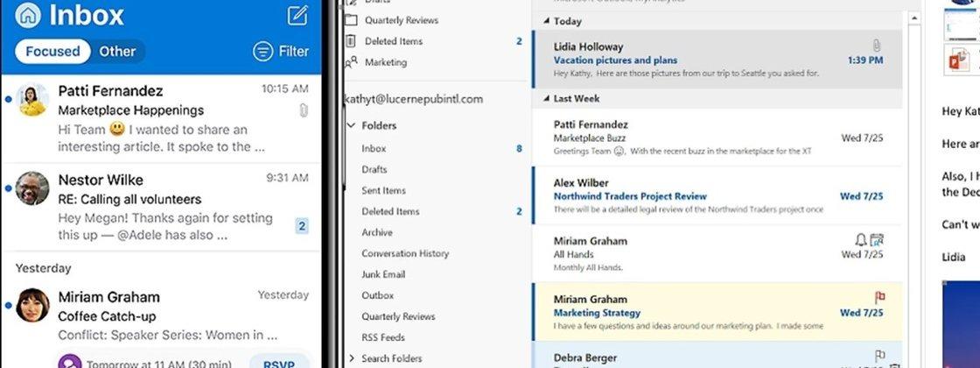Open Vacation pictures and plans email
Screen dimensions: 980x368
[x=717, y=60]
